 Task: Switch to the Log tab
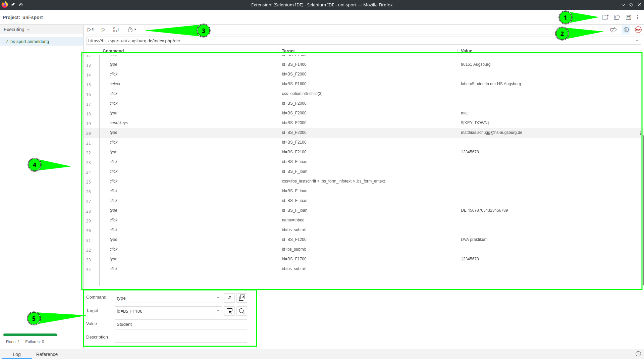(x=17, y=354)
